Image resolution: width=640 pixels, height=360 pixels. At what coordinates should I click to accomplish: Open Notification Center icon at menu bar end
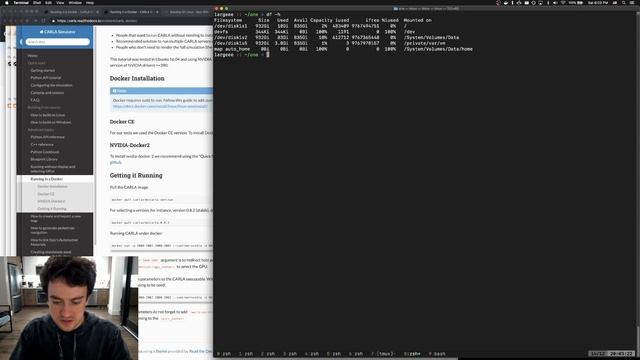[x=632, y=2]
